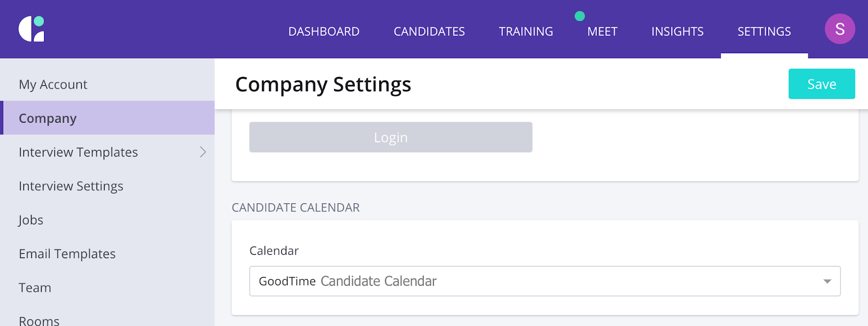The height and width of the screenshot is (326, 868).
Task: Open the user avatar S menu
Action: 840,29
